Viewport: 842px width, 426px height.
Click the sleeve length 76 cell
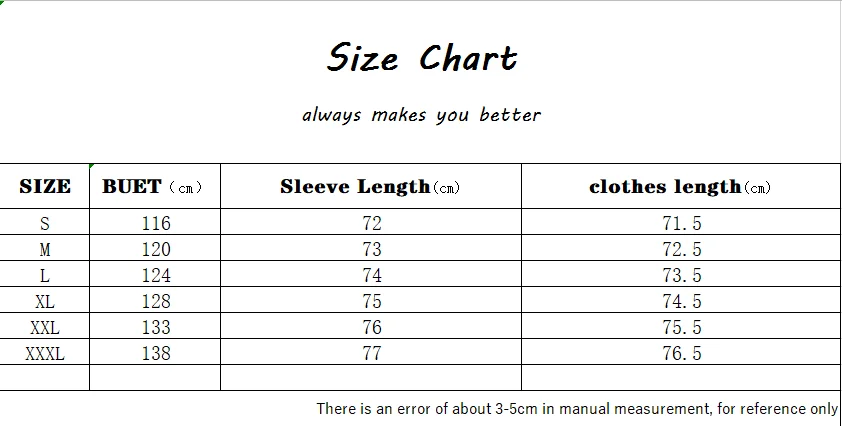[371, 327]
